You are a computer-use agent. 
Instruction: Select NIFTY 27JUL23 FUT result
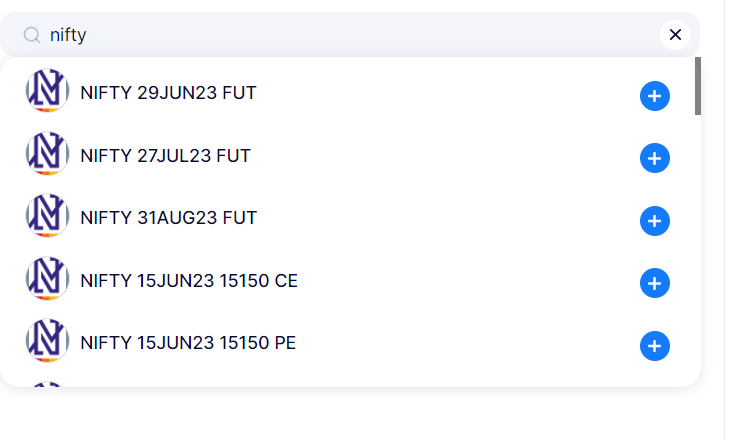pyautogui.click(x=165, y=155)
